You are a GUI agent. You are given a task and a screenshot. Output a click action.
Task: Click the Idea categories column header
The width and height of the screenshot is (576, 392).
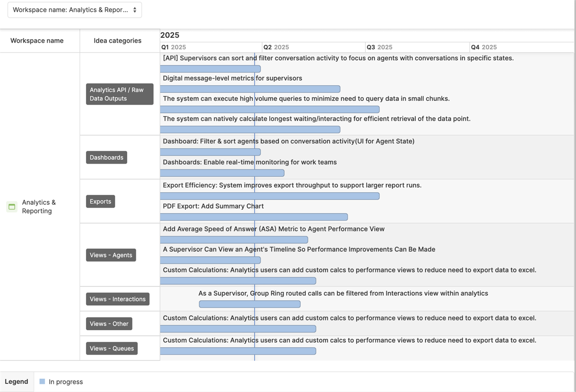(x=118, y=41)
